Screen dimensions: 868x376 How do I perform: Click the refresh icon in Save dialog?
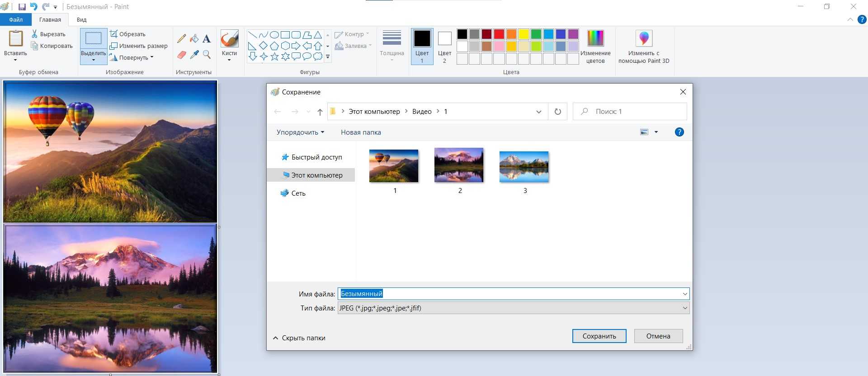click(557, 112)
